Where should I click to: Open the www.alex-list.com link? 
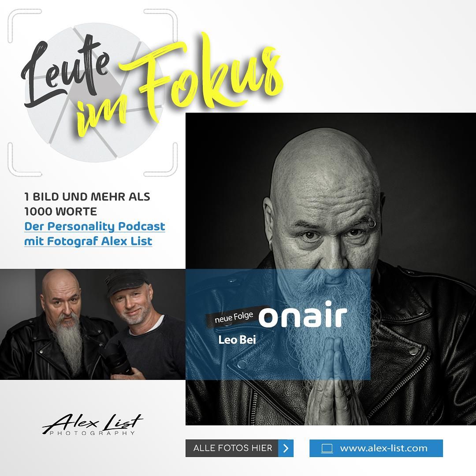[x=383, y=448]
